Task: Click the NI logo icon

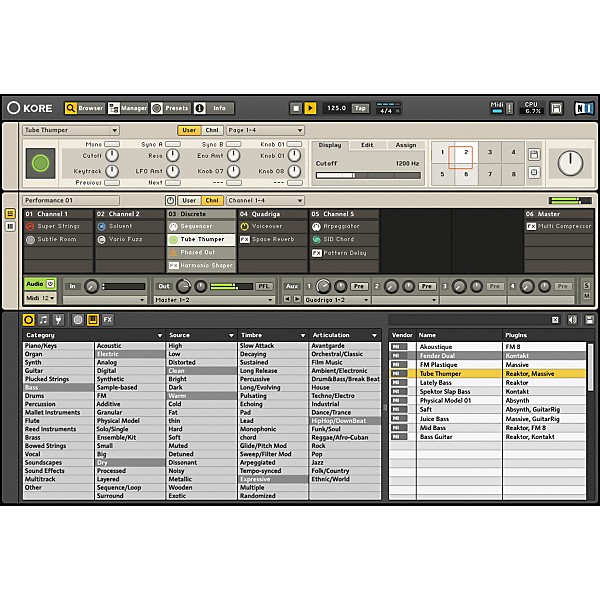Action: 584,108
